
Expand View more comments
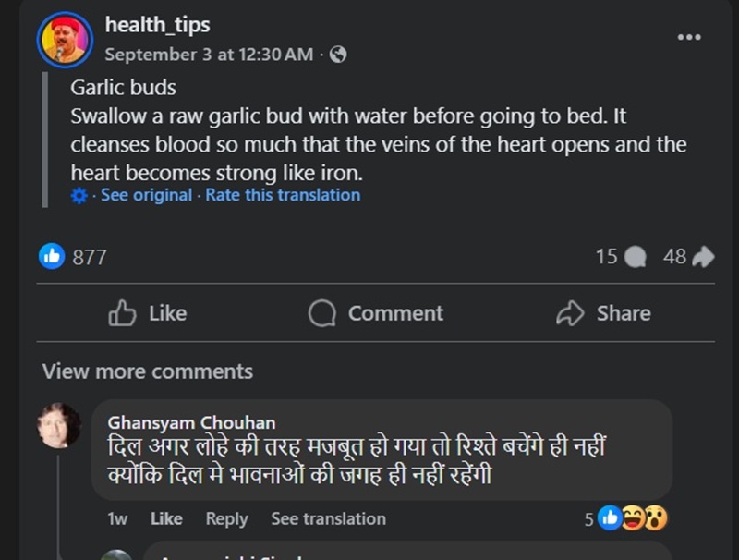pos(148,371)
